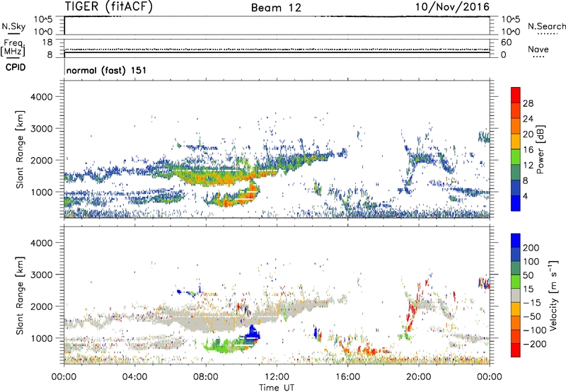Screen dimensions: 566x392
Task: Click the Nave legend label
Action: (538, 49)
